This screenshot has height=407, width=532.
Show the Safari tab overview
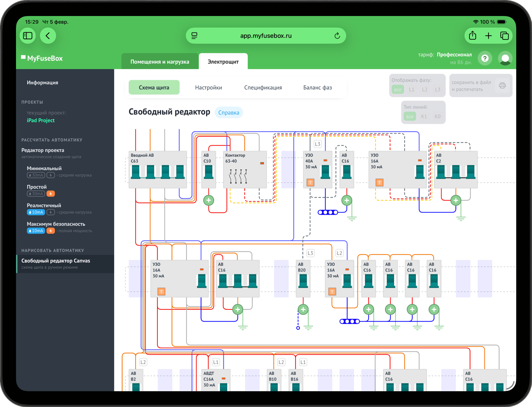[x=504, y=36]
